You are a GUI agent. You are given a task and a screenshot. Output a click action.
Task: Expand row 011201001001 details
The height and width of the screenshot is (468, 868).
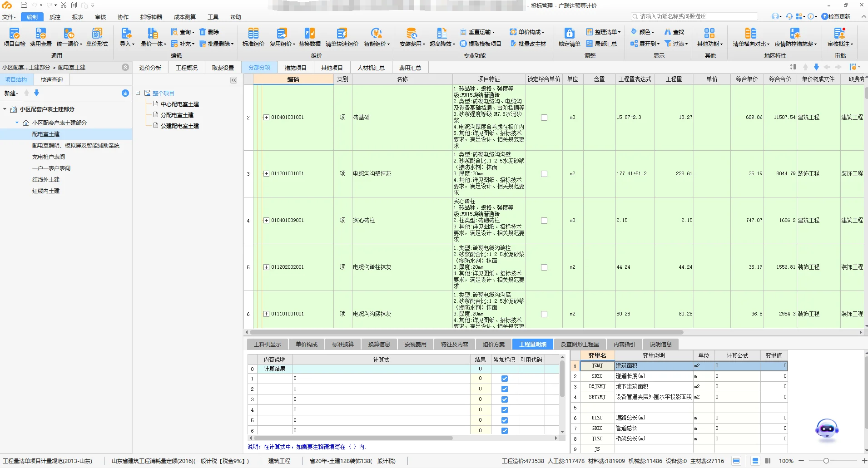point(266,174)
